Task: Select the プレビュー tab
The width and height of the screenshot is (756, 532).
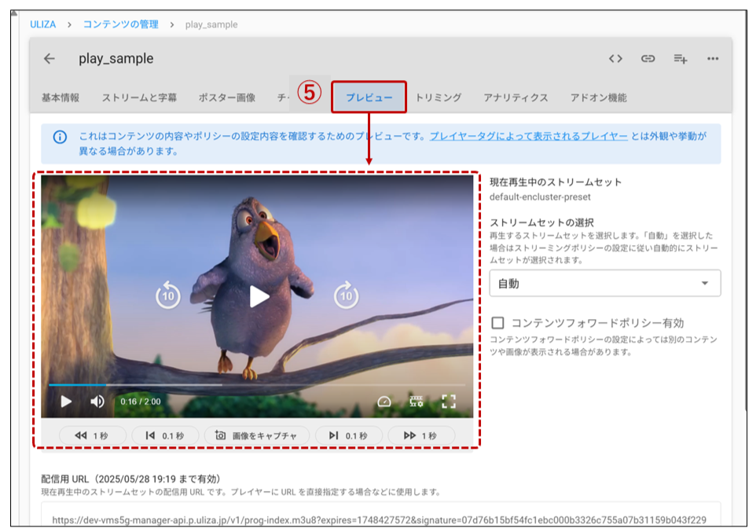Action: (x=369, y=97)
